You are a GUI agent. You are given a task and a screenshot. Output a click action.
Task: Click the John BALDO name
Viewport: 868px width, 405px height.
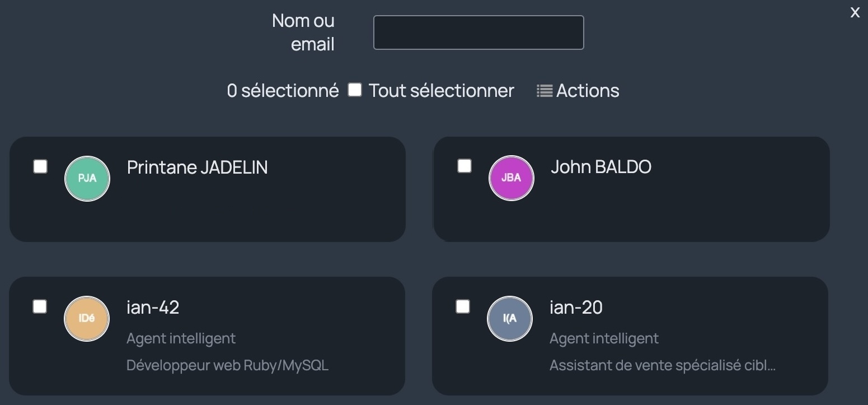[601, 167]
